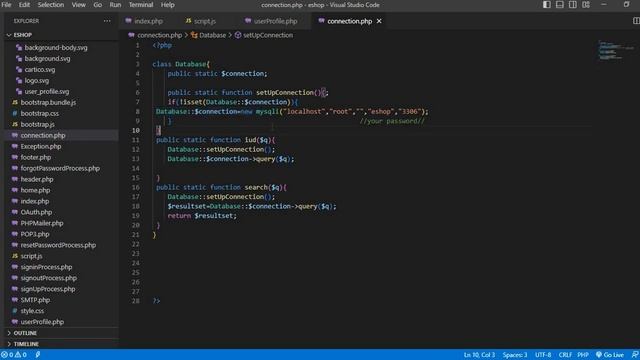The height and width of the screenshot is (360, 640).
Task: Open the Help menu
Action: coord(167,5)
